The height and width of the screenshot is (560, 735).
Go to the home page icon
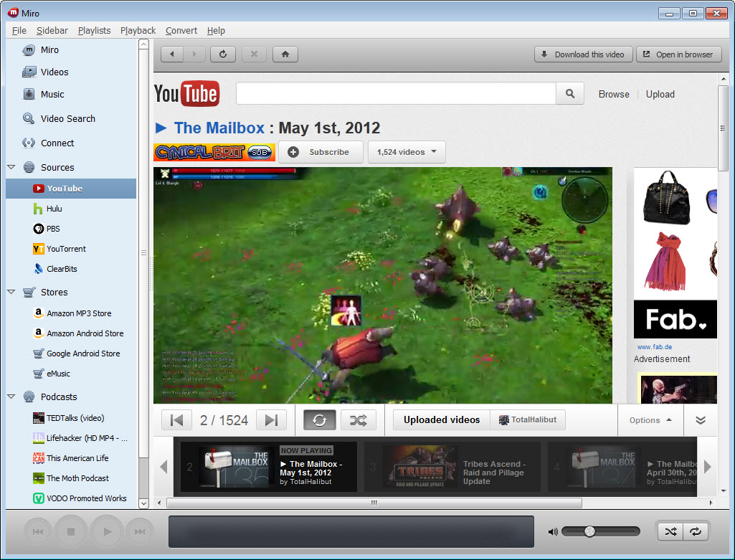click(285, 54)
